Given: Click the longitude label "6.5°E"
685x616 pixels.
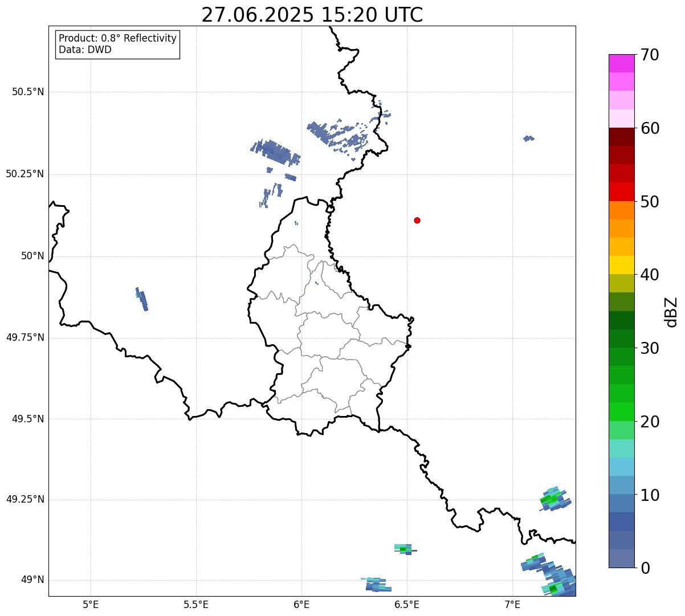Looking at the screenshot, I should pyautogui.click(x=407, y=604).
